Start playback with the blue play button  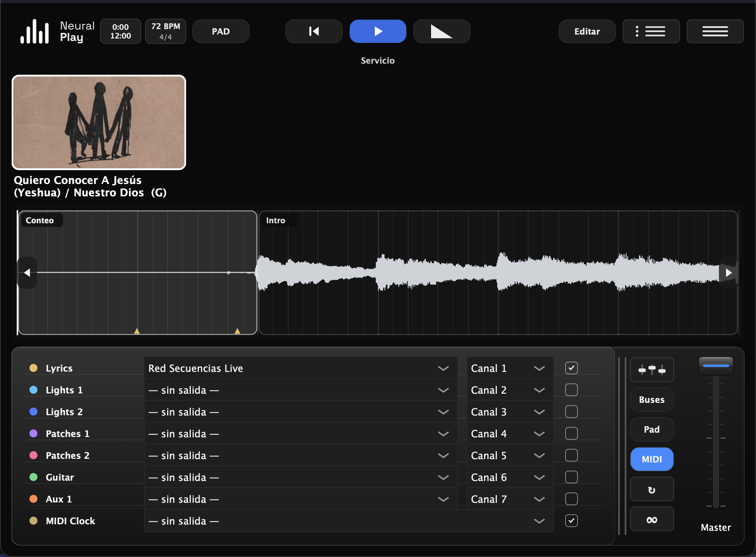pyautogui.click(x=378, y=31)
